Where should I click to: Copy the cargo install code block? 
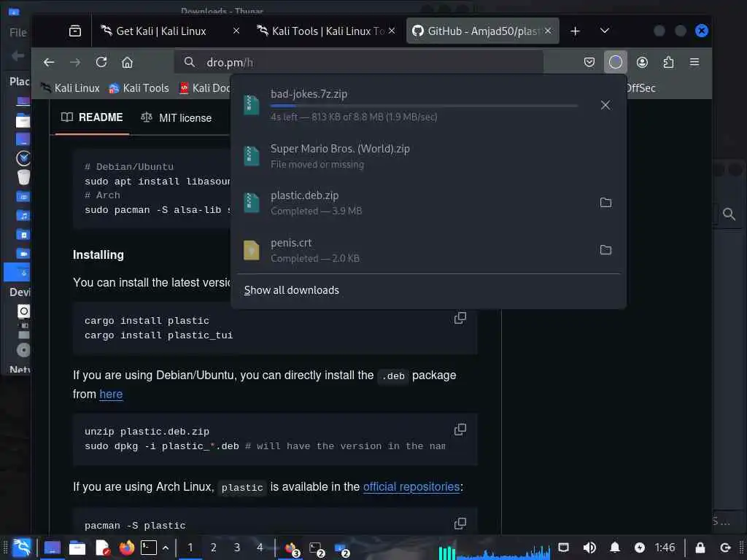460,318
